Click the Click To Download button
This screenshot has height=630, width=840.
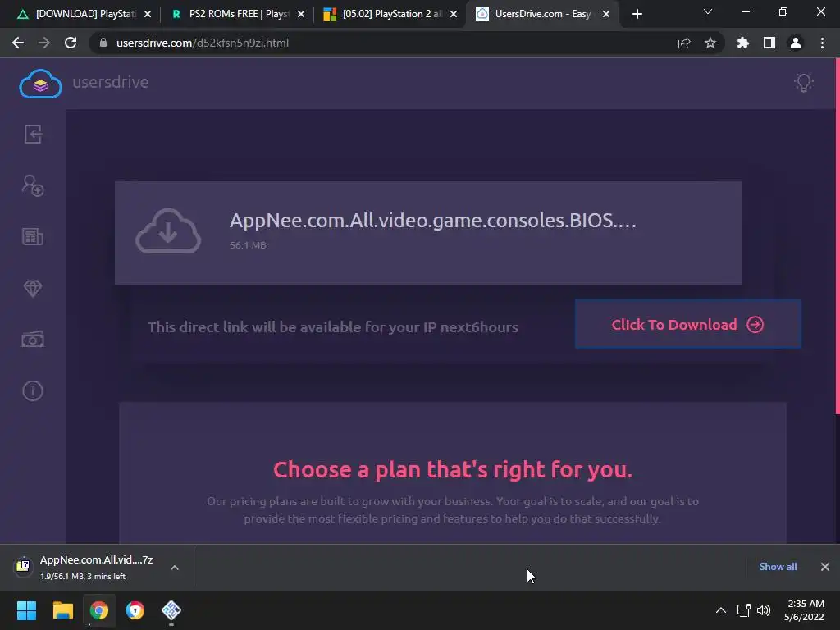click(688, 324)
